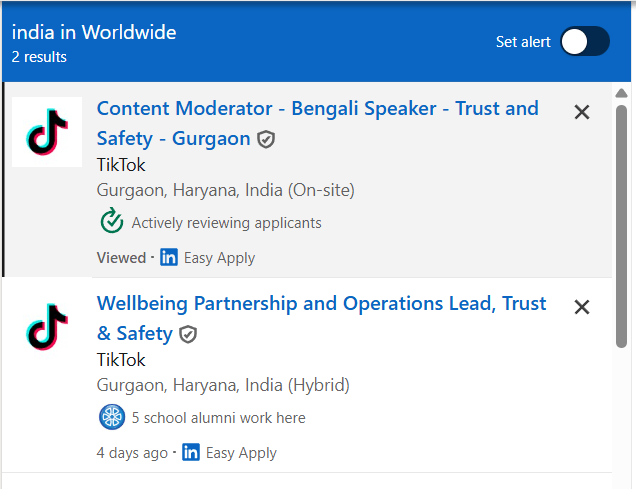Screen dimensions: 636x489
Task: Click LinkedIn icon next to 4 days ago
Action: (x=191, y=453)
